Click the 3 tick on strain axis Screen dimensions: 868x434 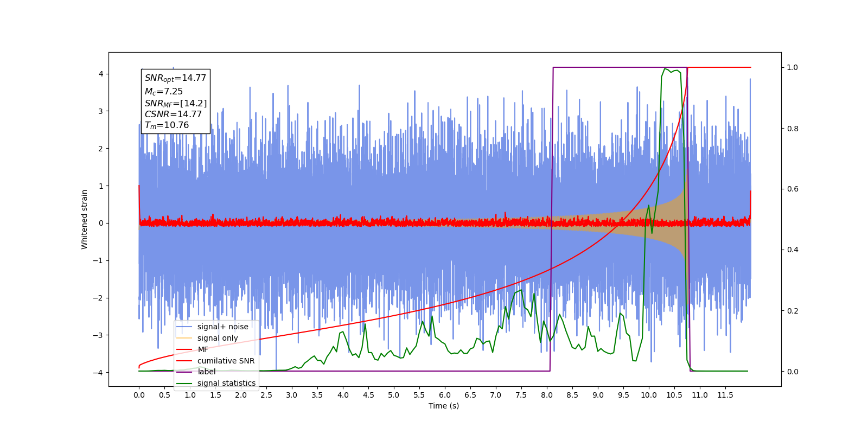(x=101, y=111)
